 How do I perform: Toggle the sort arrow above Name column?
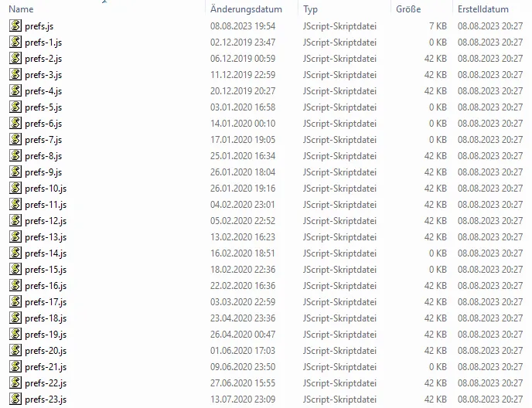click(104, 2)
